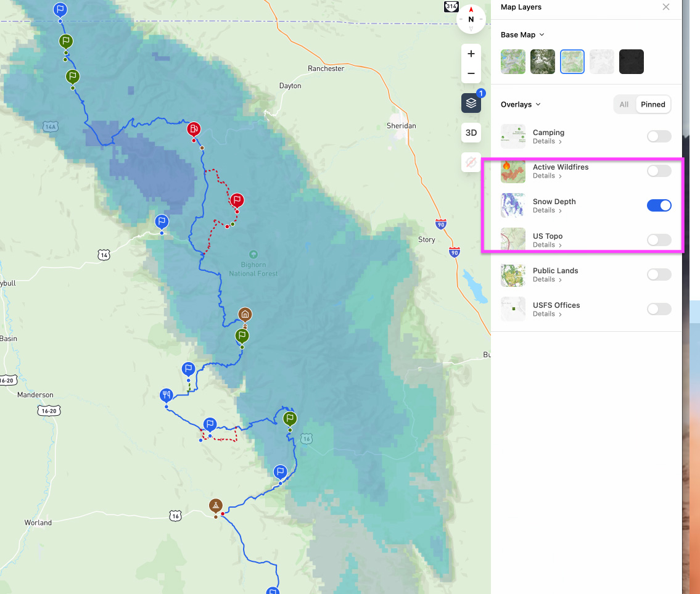This screenshot has width=700, height=594.
Task: Click the red gas station waypoint
Action: pos(194,129)
